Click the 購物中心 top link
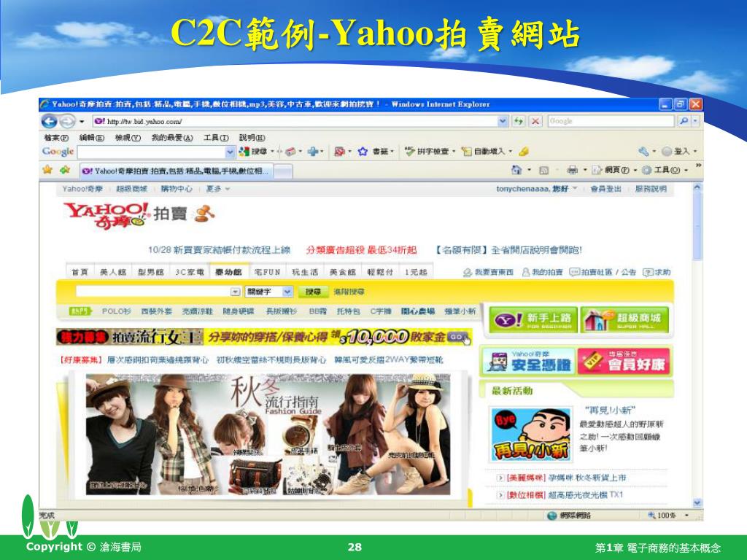 point(177,189)
